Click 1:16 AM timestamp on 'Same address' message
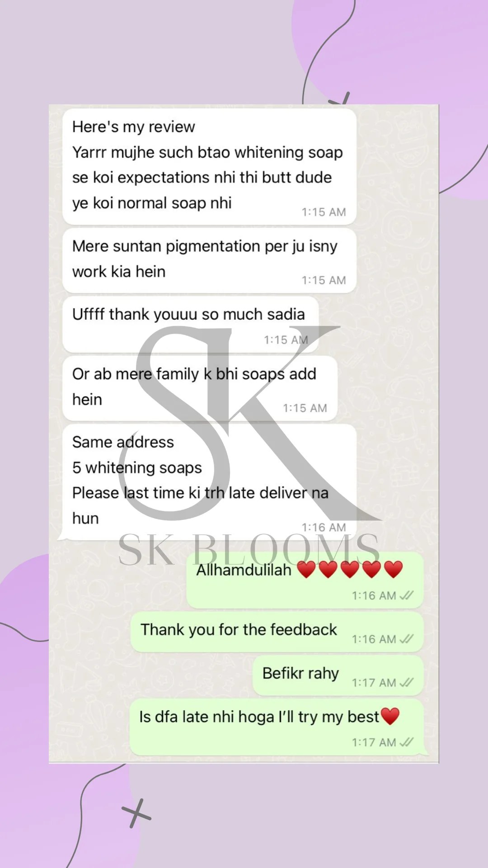Screen dimensions: 488x868 point(324,527)
